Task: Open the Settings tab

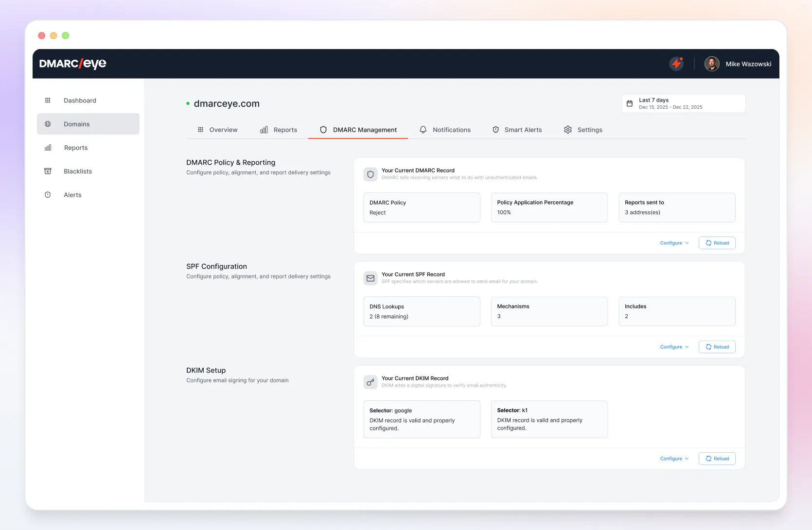Action: pyautogui.click(x=583, y=130)
